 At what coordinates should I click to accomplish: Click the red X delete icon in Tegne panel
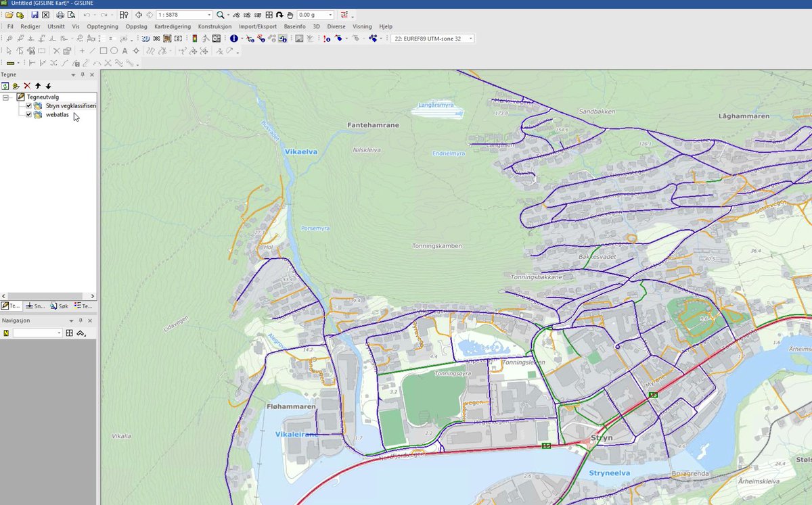pos(27,87)
